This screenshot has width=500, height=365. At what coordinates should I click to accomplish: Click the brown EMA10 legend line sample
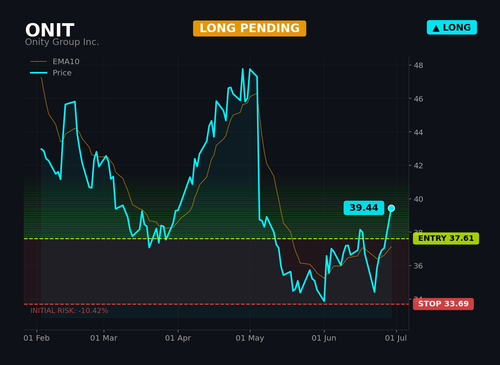tap(39, 62)
